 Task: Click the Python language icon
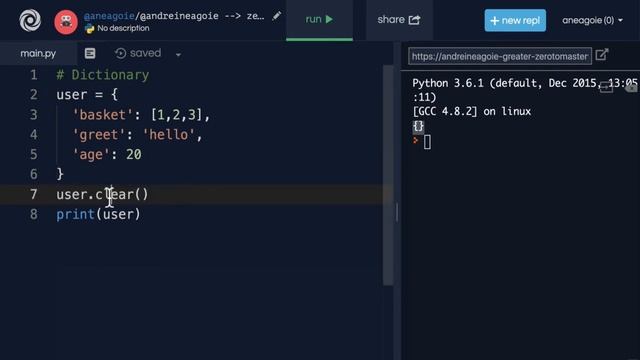89,29
